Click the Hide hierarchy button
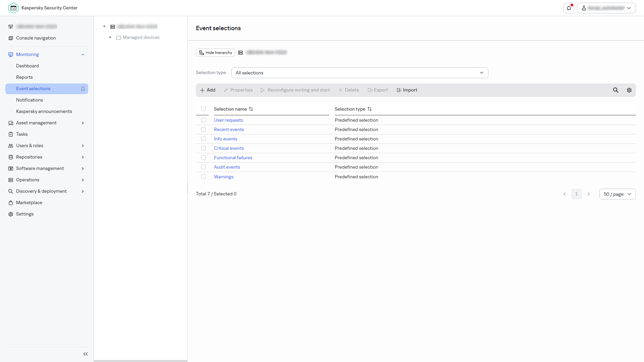This screenshot has width=644, height=362. [x=215, y=53]
